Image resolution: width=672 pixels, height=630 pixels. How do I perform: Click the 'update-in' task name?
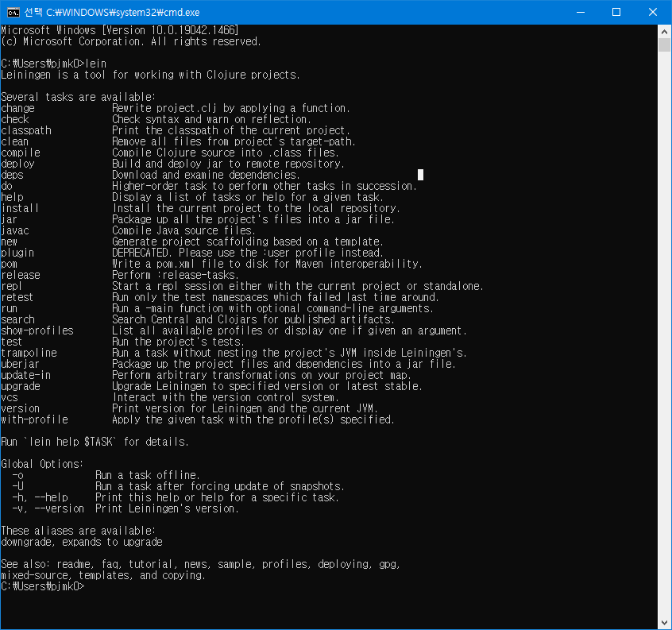[25, 376]
